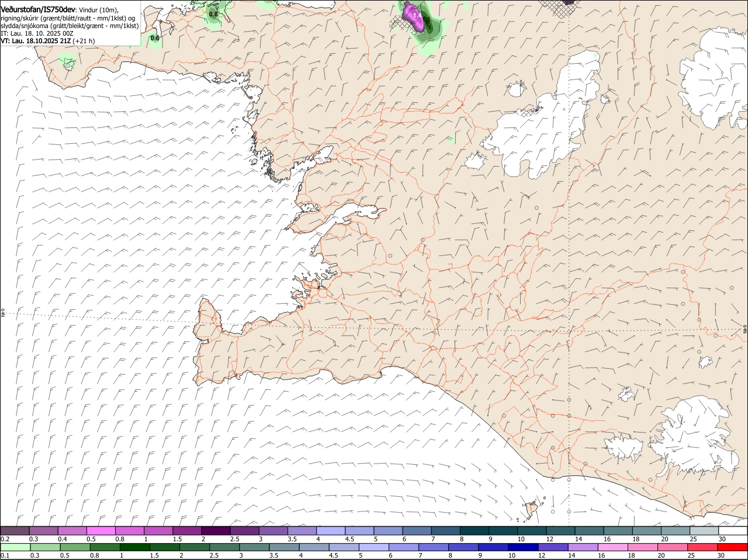Select upper legend pink swatch between 0.5 and 0.8

point(101,531)
